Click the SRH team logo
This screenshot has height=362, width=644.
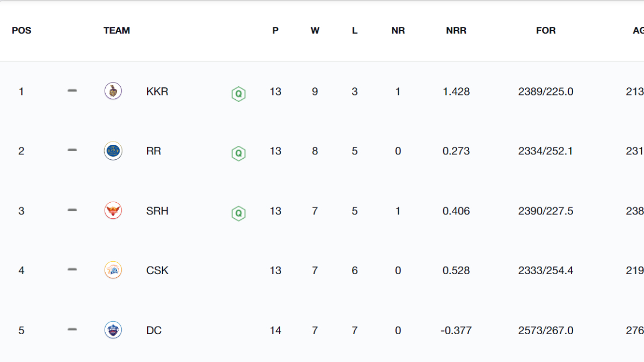[113, 211]
